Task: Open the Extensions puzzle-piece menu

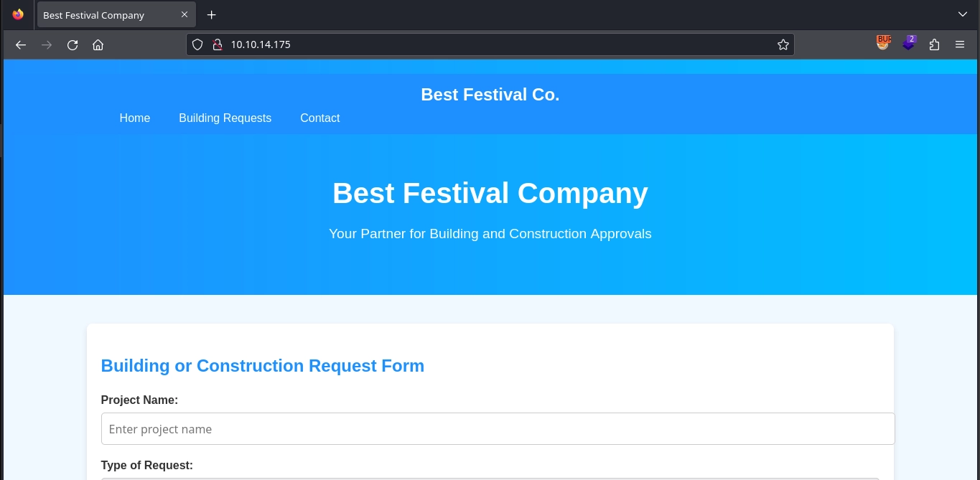Action: click(934, 44)
